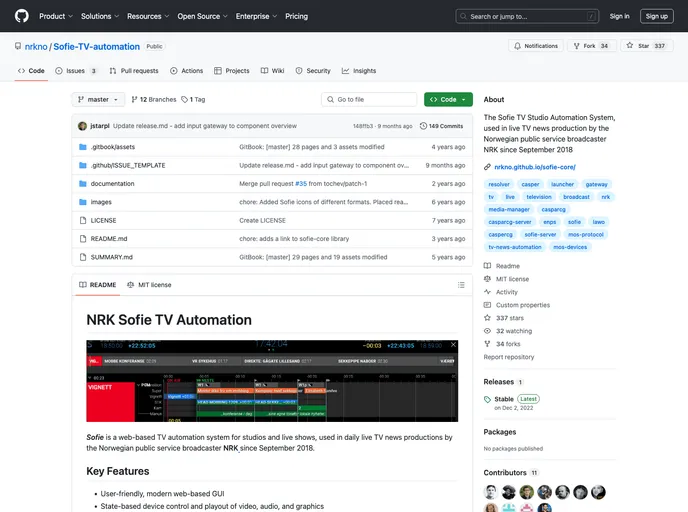The image size is (688, 512).
Task: Fork the repository
Action: click(x=591, y=46)
